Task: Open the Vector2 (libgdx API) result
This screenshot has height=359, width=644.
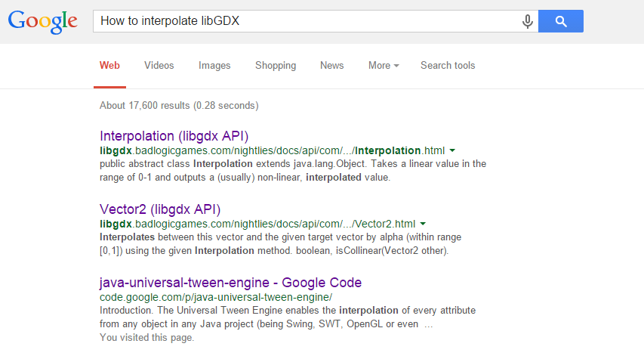Action: pyautogui.click(x=160, y=209)
